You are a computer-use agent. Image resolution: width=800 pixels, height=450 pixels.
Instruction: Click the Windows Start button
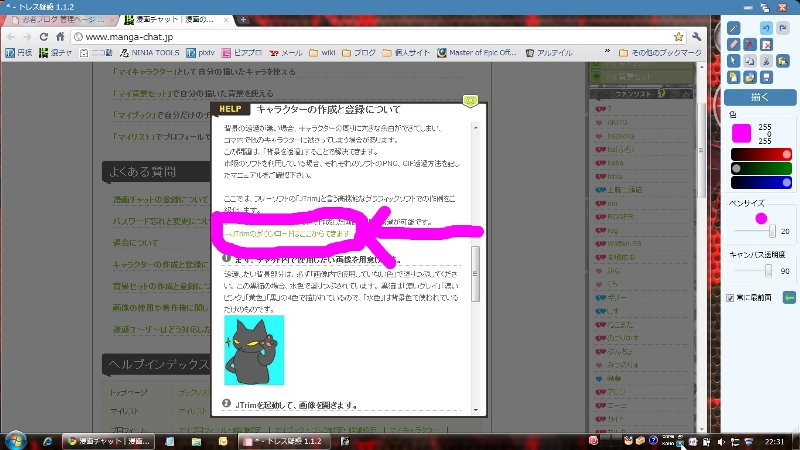(x=14, y=441)
